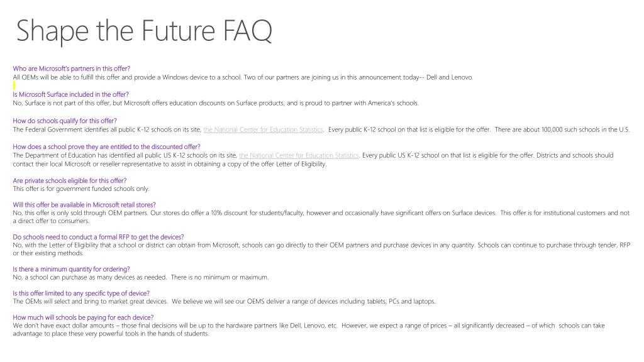
Task: Select the question about Microsoft's partners
Action: point(72,69)
